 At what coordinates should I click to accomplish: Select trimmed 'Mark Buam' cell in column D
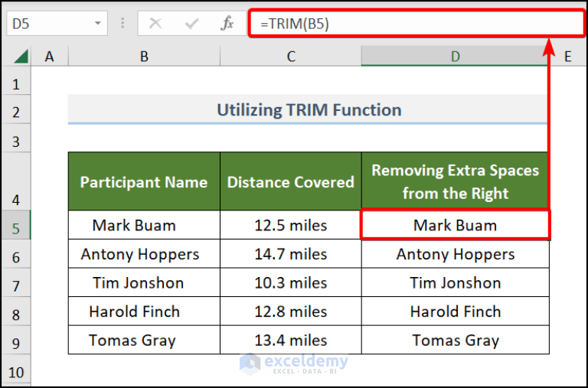pos(455,224)
